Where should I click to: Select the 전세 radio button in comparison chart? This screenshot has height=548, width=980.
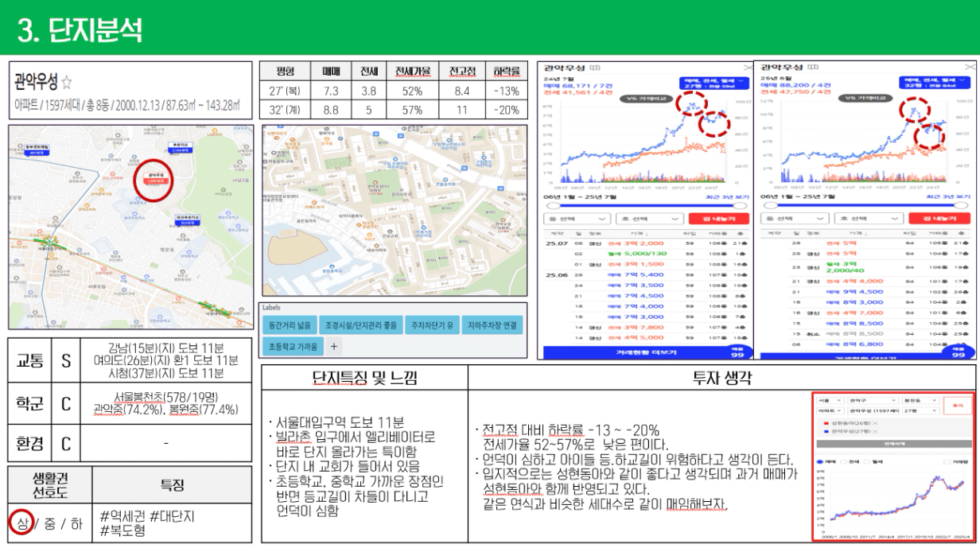tap(844, 461)
